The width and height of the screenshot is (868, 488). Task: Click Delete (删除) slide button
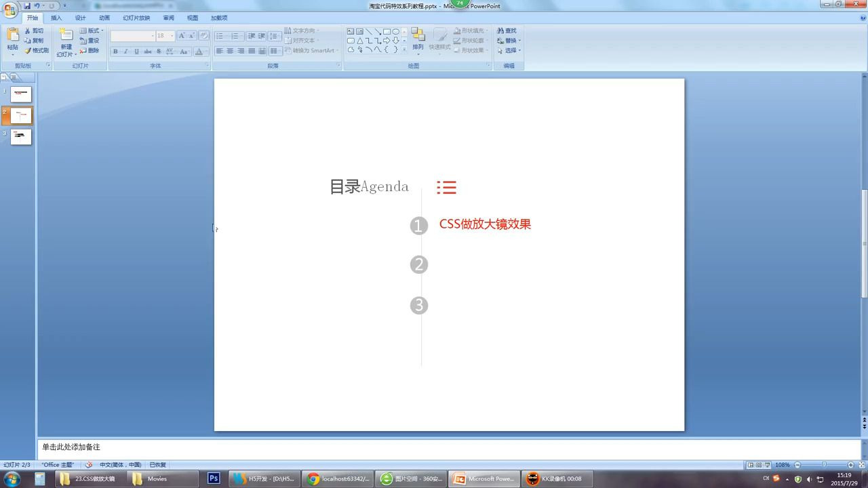[x=90, y=50]
